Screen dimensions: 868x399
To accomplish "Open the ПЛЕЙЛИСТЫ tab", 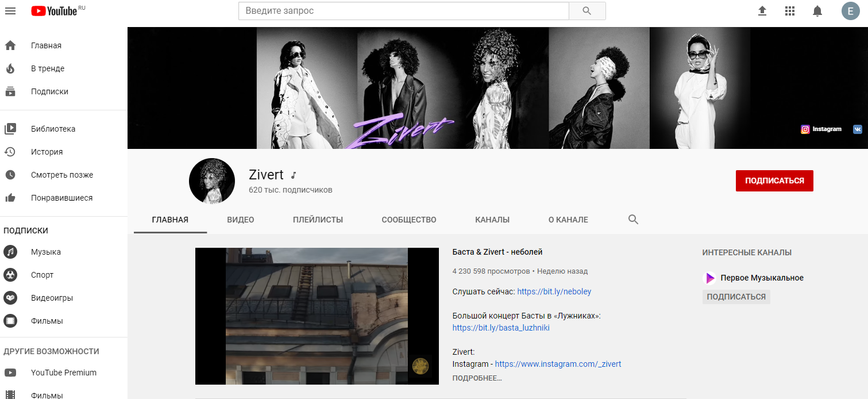I will click(x=318, y=220).
